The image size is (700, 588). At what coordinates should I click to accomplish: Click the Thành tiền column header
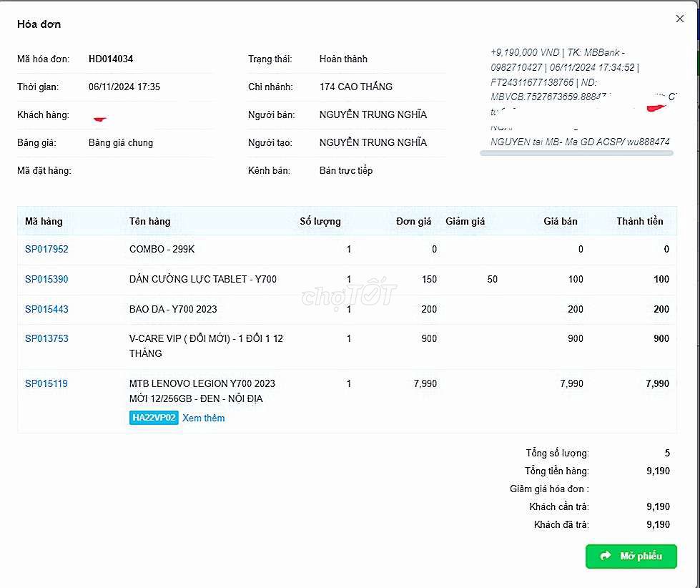pos(640,221)
